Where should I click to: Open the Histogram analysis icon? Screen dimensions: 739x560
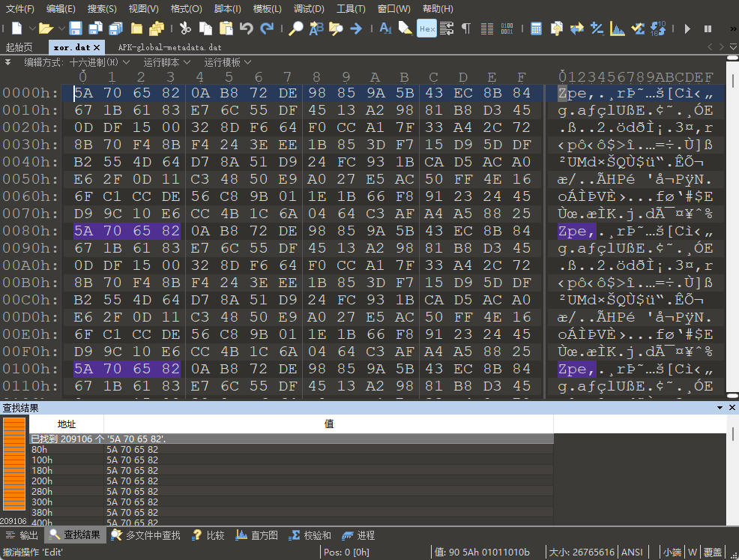click(x=617, y=28)
